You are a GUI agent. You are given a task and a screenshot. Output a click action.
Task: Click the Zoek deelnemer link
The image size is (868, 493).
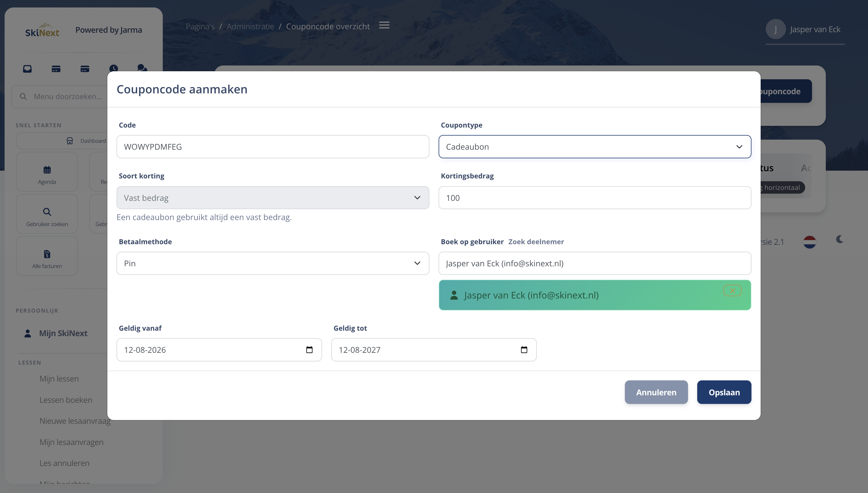pos(536,242)
